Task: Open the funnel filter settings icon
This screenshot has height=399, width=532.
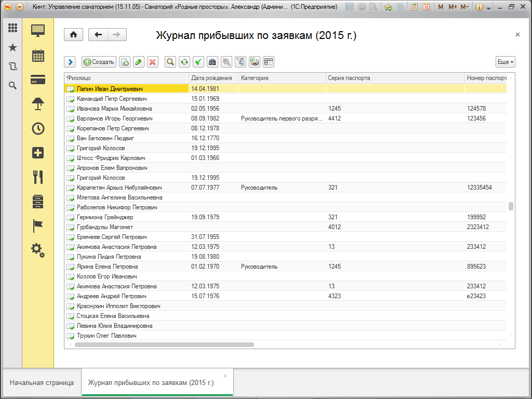Action: (240, 62)
